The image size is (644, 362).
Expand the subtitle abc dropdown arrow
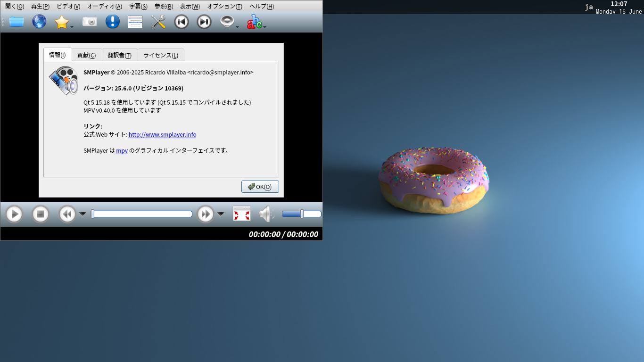(265, 27)
